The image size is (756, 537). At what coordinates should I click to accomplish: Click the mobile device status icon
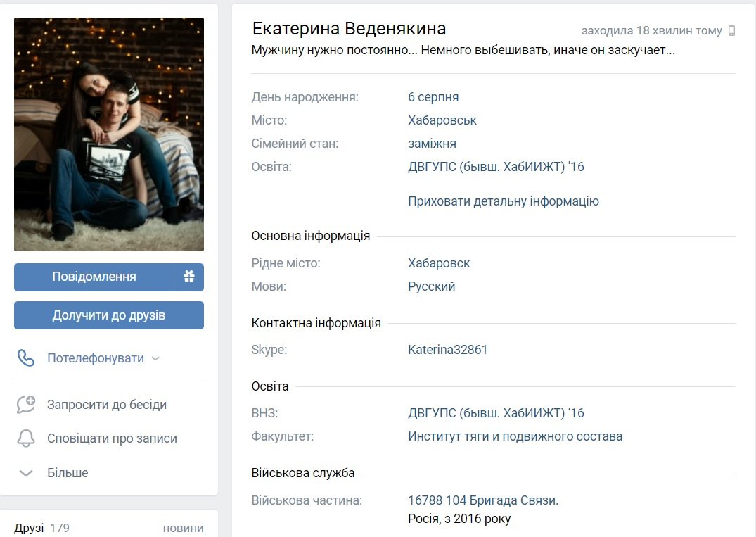(731, 31)
